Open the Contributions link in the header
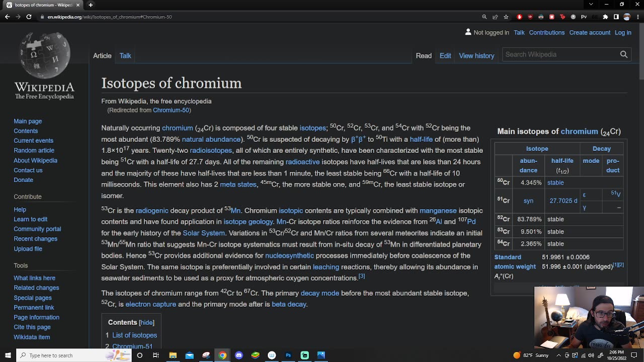The height and width of the screenshot is (362, 644). tap(547, 33)
